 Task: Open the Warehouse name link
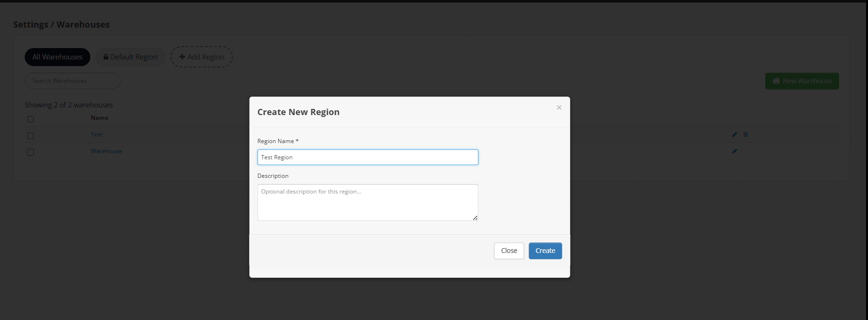click(106, 151)
